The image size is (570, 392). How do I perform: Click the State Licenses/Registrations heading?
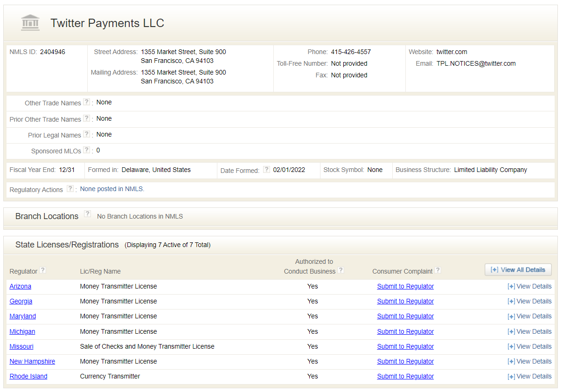pos(67,245)
